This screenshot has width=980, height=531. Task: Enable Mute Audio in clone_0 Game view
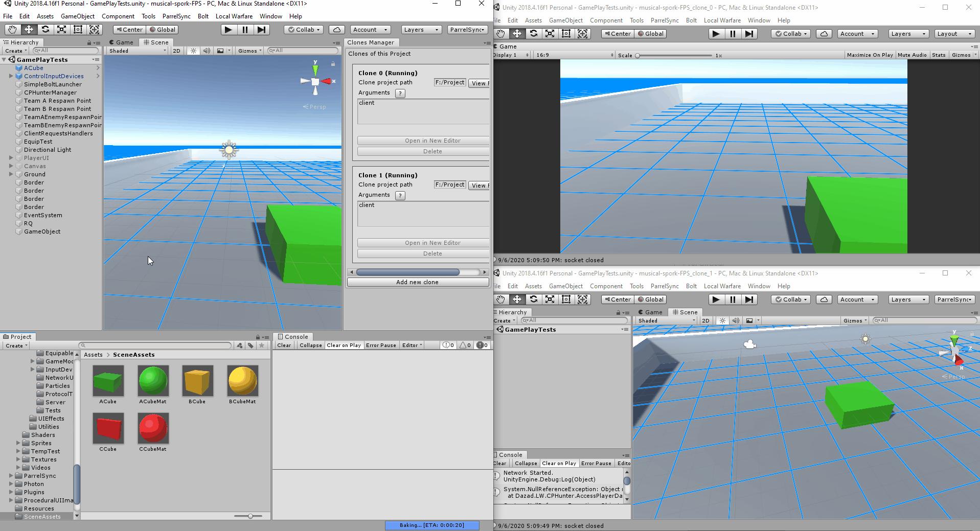point(913,55)
